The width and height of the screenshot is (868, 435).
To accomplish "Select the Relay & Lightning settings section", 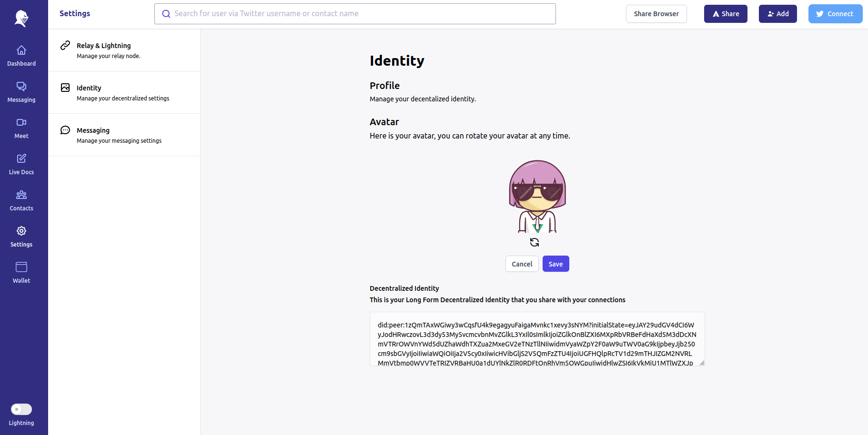I will [x=124, y=50].
